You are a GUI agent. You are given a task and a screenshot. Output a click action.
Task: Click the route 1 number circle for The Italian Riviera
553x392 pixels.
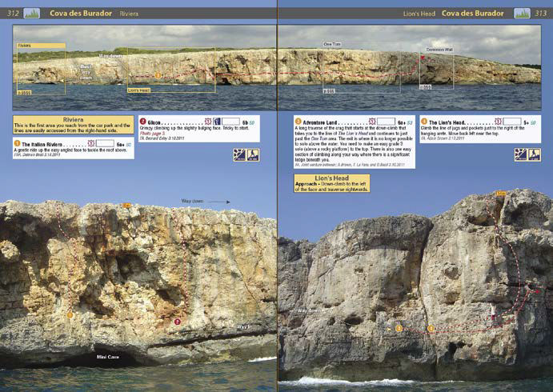16,144
